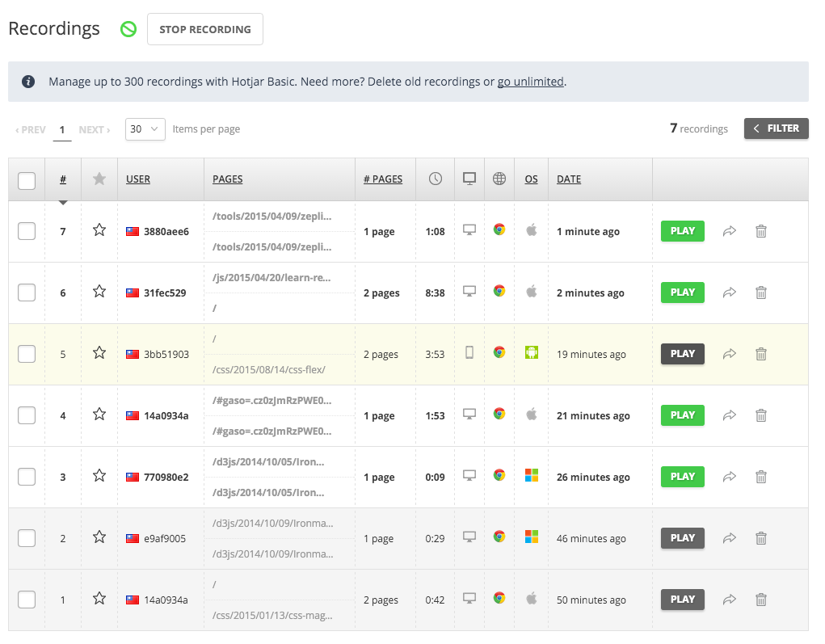This screenshot has width=825, height=644.
Task: Sort by browser globe icon header
Action: pos(499,179)
